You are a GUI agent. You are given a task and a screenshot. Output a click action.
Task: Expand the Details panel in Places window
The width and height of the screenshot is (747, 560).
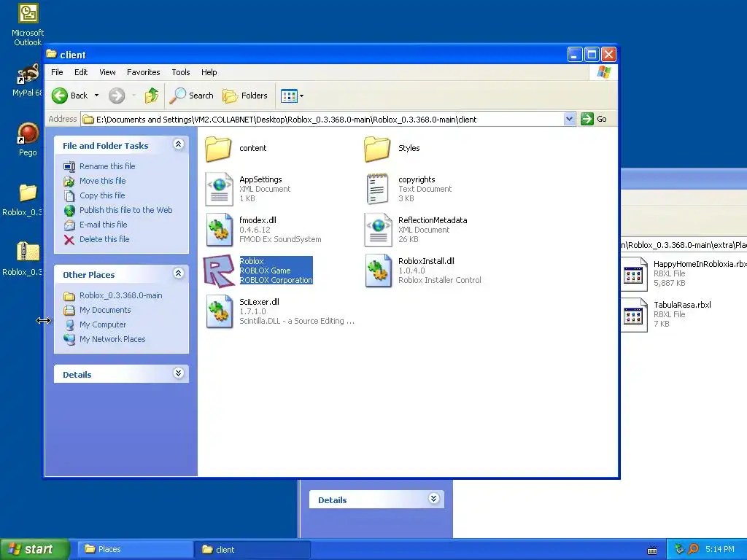[433, 499]
